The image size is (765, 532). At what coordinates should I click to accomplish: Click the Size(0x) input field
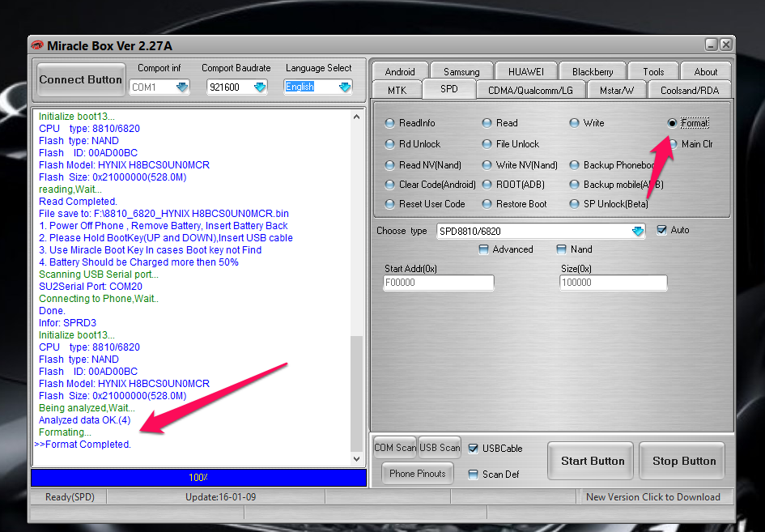tap(613, 283)
